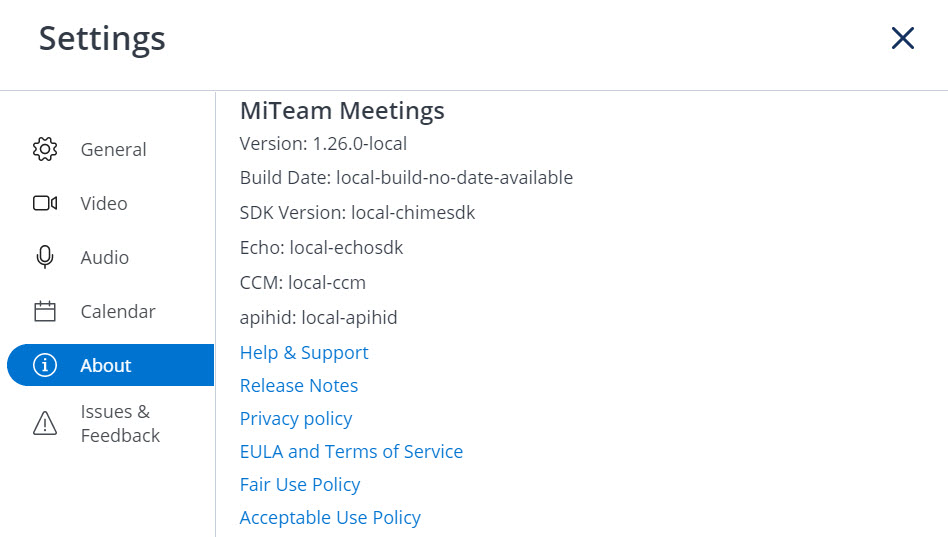948x537 pixels.
Task: Click the Calendar icon in sidebar
Action: [x=45, y=311]
